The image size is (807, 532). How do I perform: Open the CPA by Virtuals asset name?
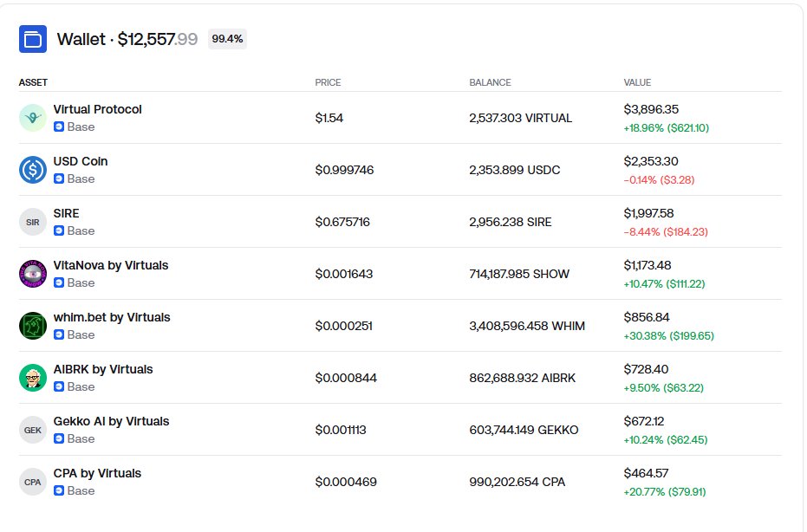coord(97,473)
